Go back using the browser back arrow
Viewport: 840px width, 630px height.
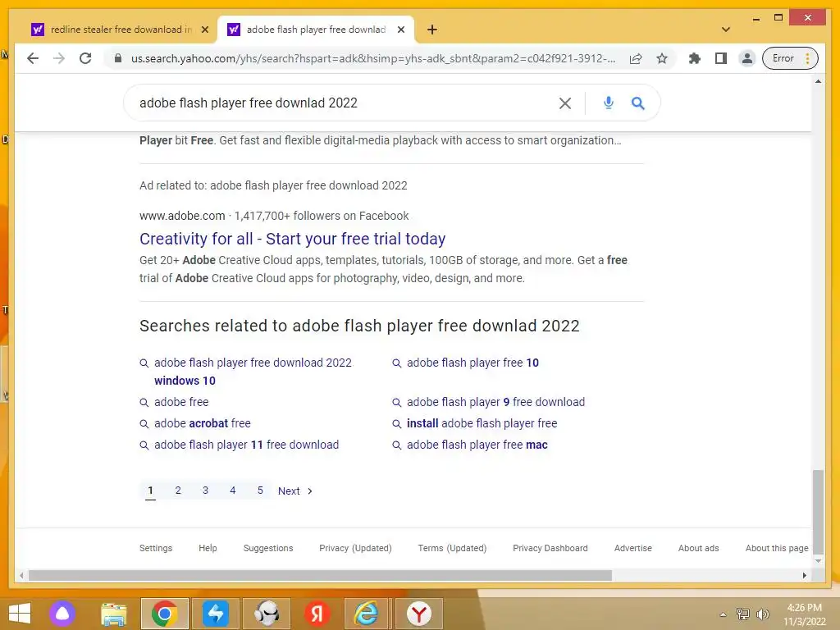pyautogui.click(x=33, y=58)
